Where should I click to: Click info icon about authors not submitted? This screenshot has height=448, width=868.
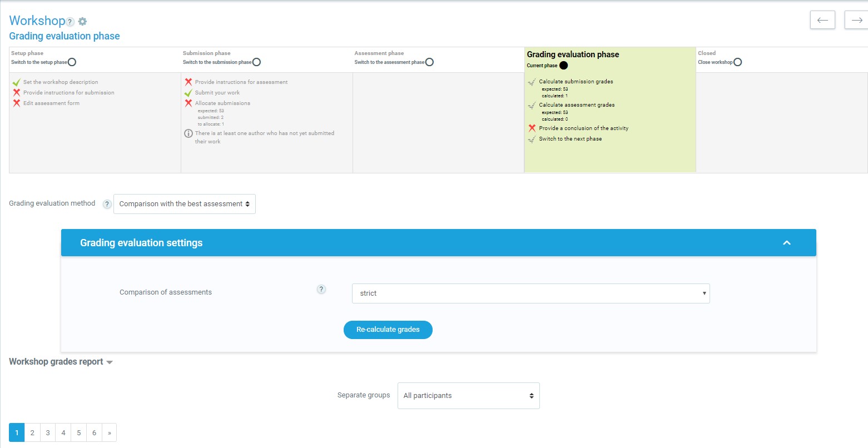pos(189,133)
